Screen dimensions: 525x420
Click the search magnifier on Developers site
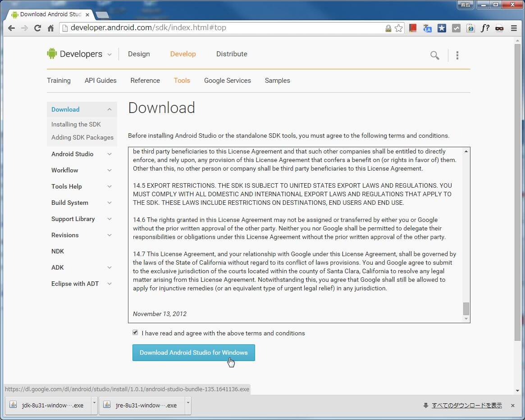434,55
